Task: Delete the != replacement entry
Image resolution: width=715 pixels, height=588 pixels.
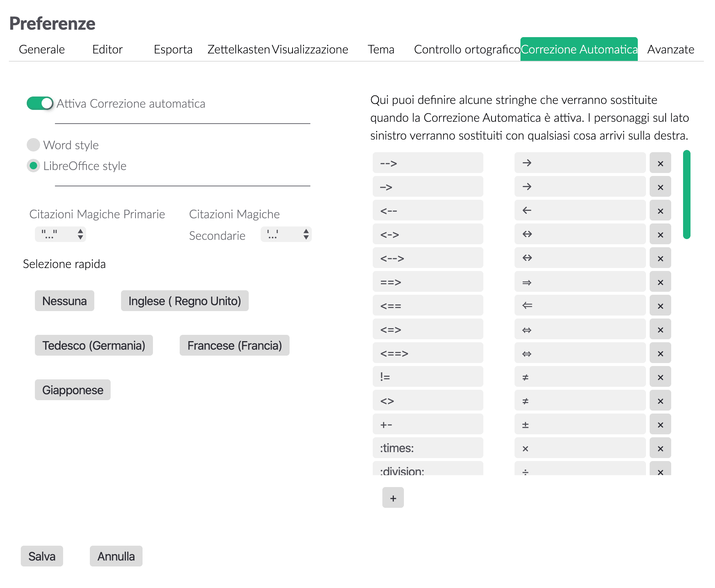Action: pos(660,377)
